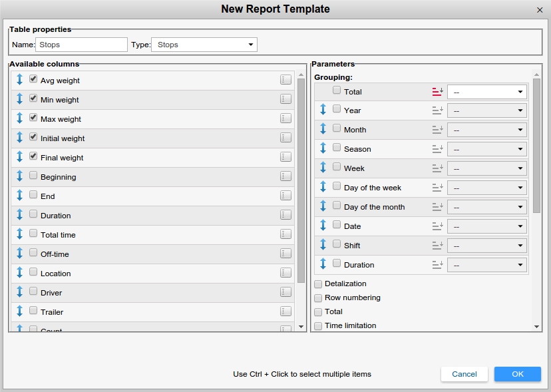The image size is (551, 392).
Task: Open the Type dropdown showing Stops
Action: click(204, 45)
